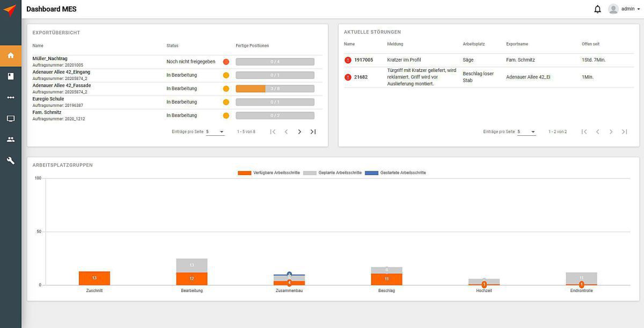Screen dimensions: 644x328
Task: Sort export table by Status column header
Action: pyautogui.click(x=172, y=46)
